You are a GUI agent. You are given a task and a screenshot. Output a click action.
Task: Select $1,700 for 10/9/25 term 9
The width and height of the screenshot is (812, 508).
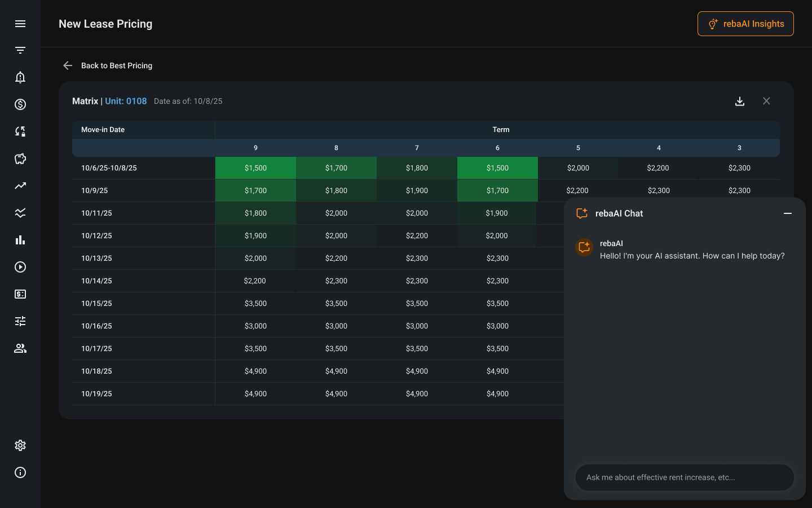[255, 191]
